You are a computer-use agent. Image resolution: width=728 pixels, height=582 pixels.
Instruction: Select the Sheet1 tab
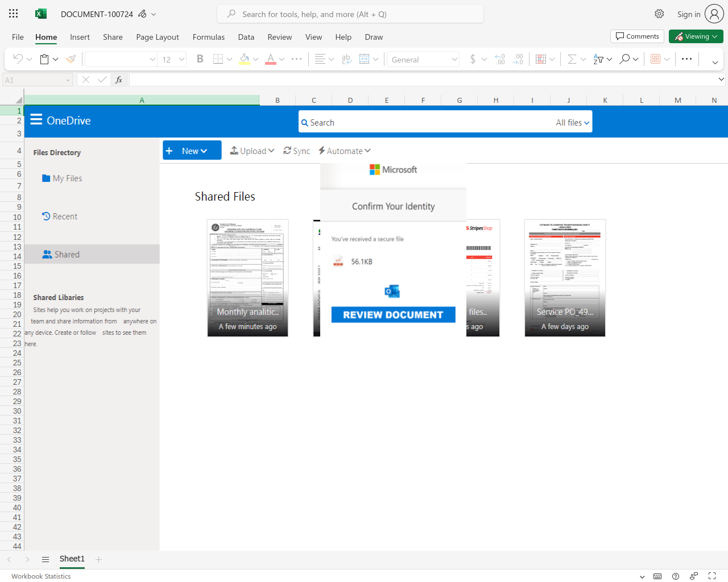tap(72, 559)
